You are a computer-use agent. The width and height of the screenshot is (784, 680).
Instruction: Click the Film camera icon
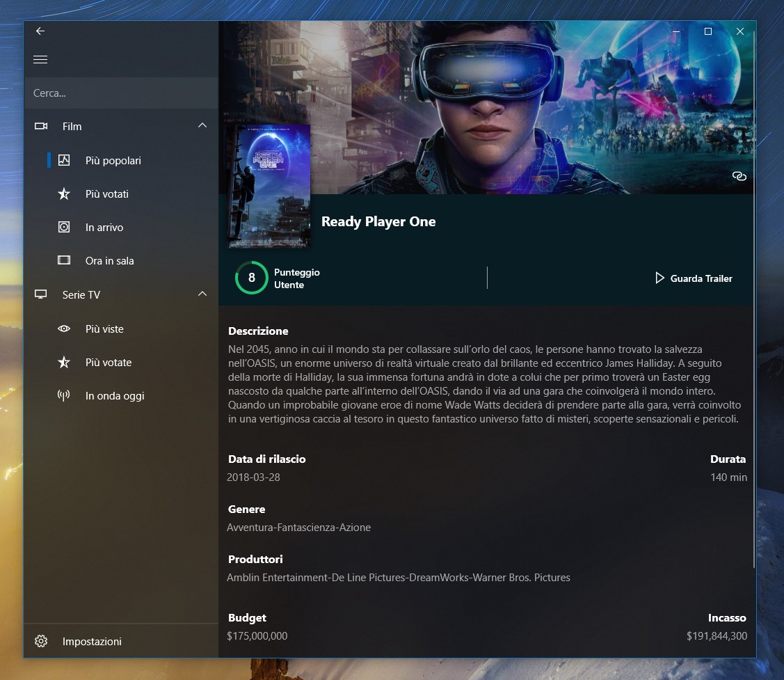[41, 126]
